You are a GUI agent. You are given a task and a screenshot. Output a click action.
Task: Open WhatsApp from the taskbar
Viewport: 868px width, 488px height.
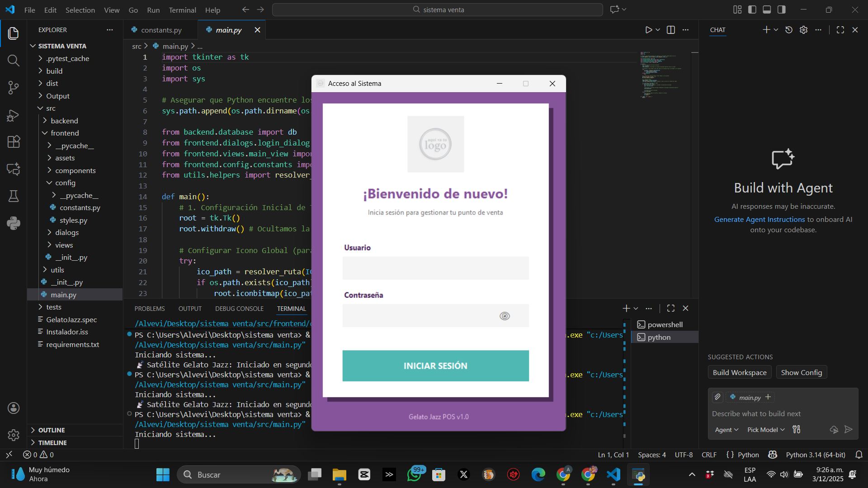coord(415,474)
